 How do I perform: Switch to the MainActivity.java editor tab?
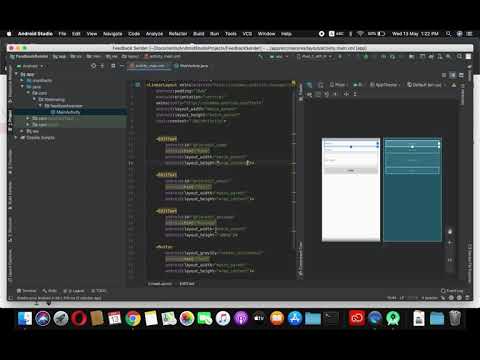pos(191,66)
